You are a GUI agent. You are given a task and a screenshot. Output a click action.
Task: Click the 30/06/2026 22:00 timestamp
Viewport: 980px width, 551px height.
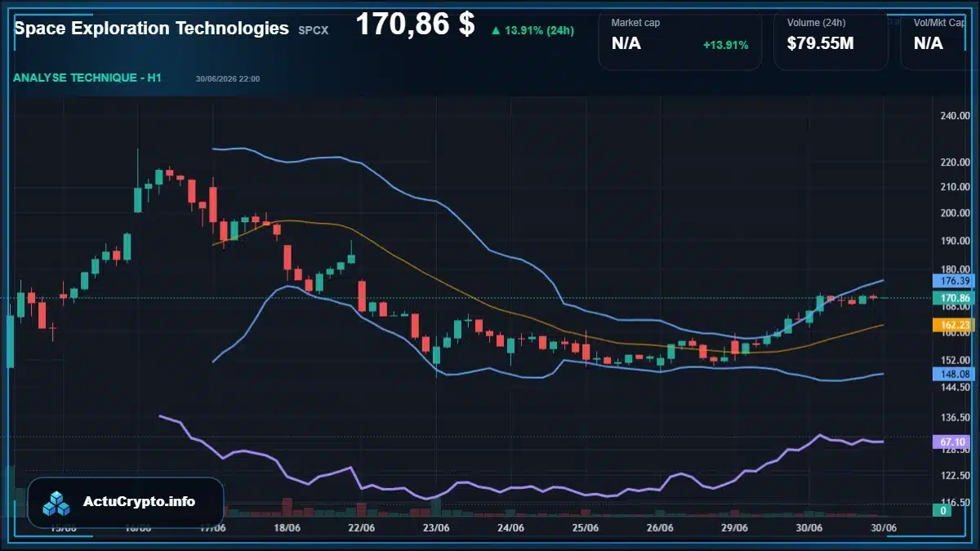(228, 79)
